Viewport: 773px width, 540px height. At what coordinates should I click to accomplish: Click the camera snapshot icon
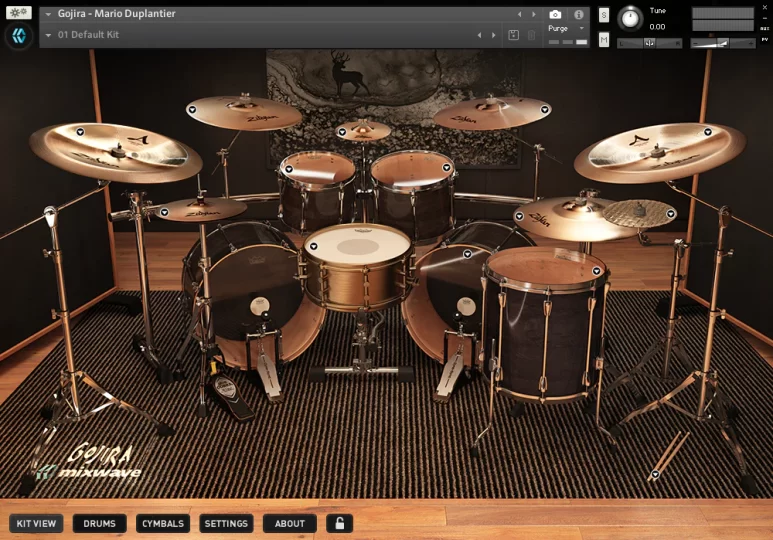tap(555, 15)
